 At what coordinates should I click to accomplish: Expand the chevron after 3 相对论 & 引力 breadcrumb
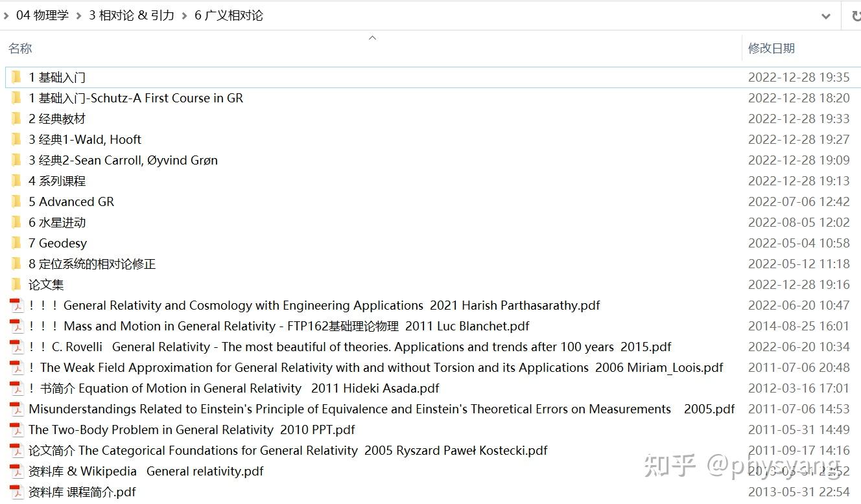(185, 16)
